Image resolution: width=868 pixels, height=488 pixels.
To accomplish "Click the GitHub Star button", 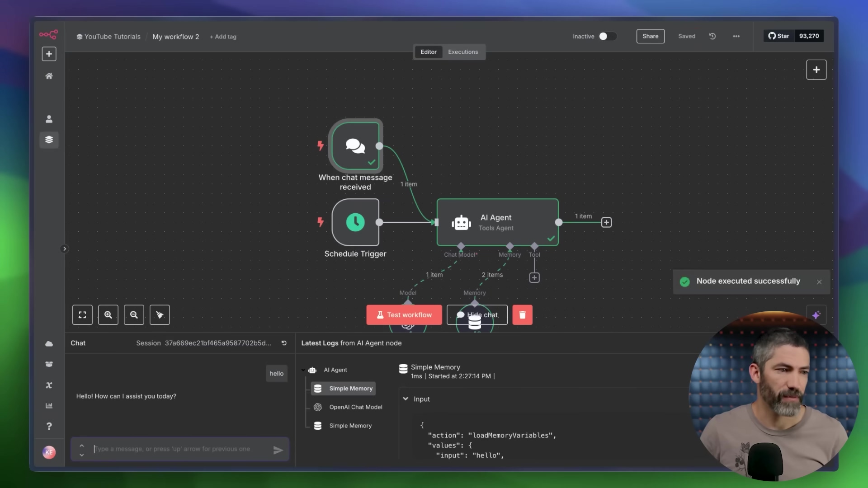I will (779, 36).
